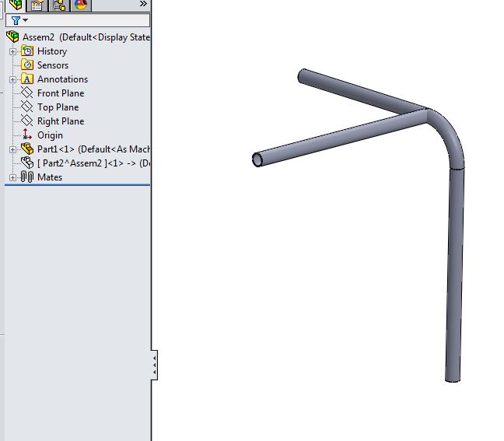Switch to the PropertyManager tab

coord(37,5)
